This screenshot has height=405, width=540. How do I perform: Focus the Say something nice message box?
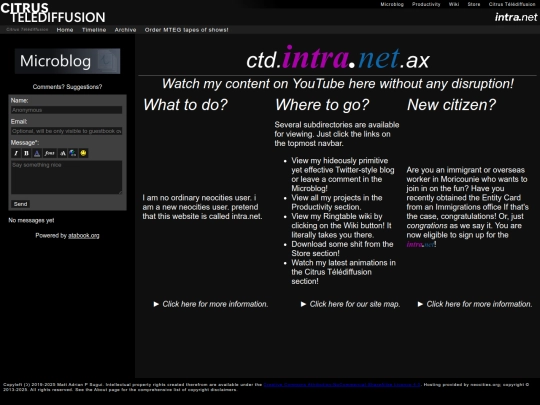point(66,177)
